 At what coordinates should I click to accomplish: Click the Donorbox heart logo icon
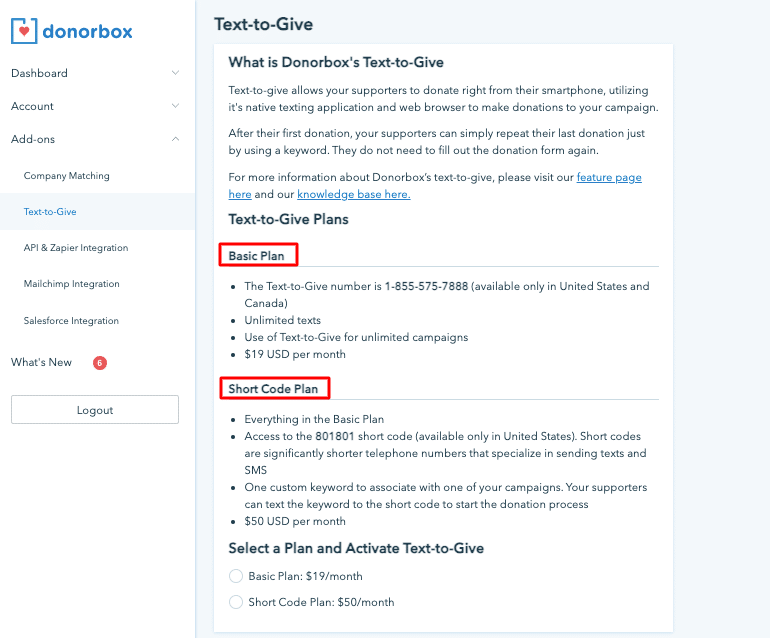click(x=23, y=31)
